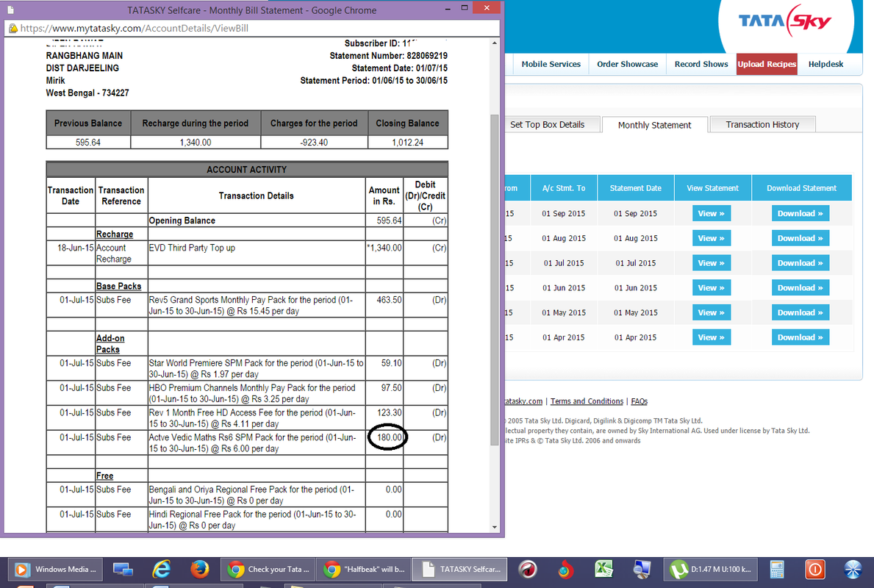Open the red flame browser taskbar icon
The width and height of the screenshot is (874, 588).
point(565,569)
